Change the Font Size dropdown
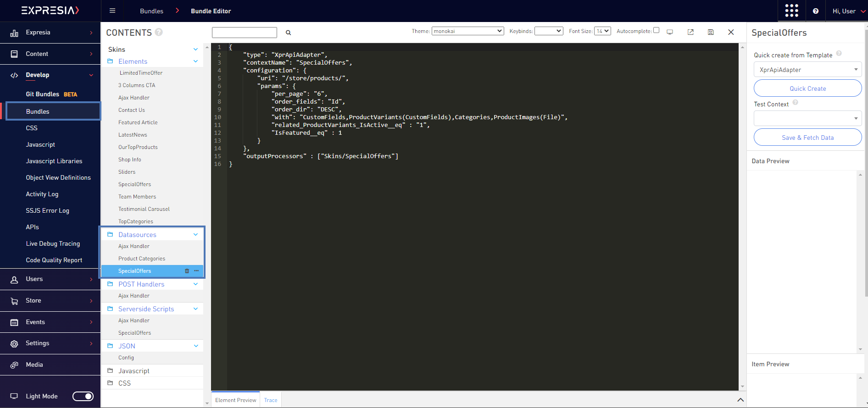868x408 pixels. pyautogui.click(x=602, y=31)
